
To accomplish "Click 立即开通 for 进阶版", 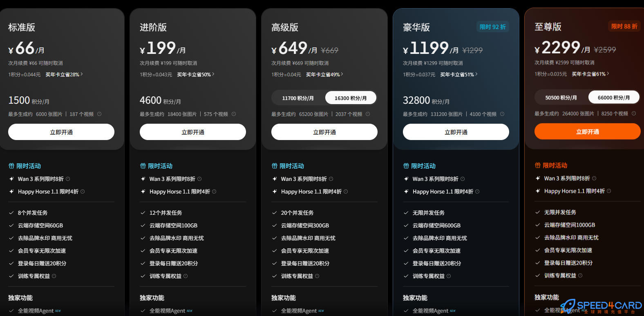I will (x=193, y=132).
